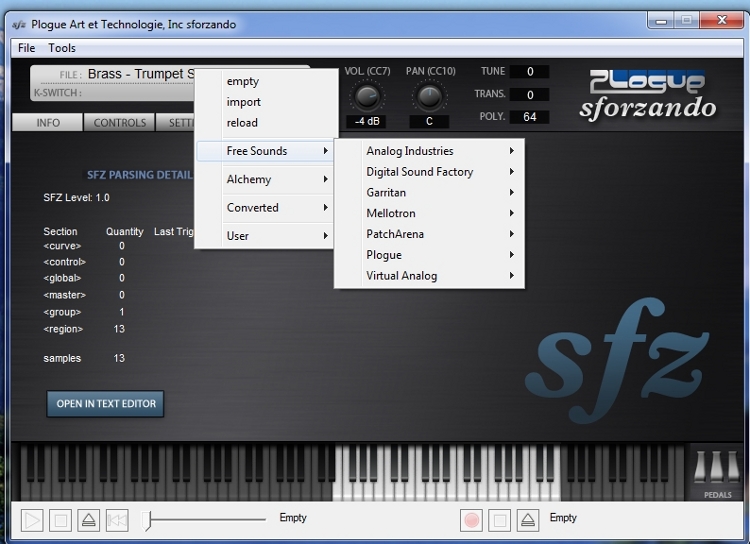750x544 pixels.
Task: Open the Mellotron submenu
Action: pos(429,213)
